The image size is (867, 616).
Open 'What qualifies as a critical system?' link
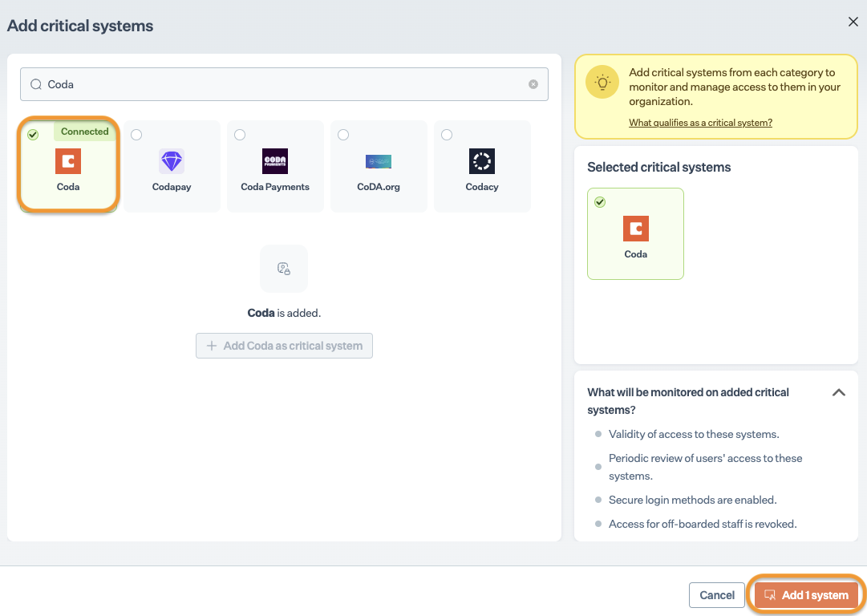pos(700,122)
